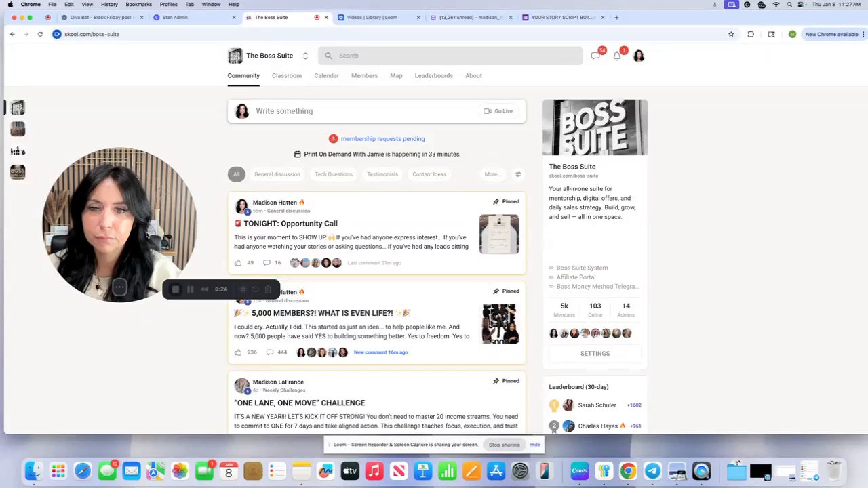The width and height of the screenshot is (868, 488).
Task: Open Madison Hatten's avatar on the Opportunity Call post
Action: 241,205
